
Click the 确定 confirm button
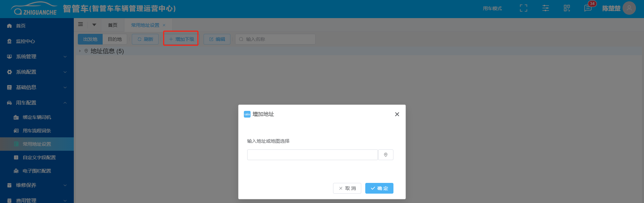point(379,188)
